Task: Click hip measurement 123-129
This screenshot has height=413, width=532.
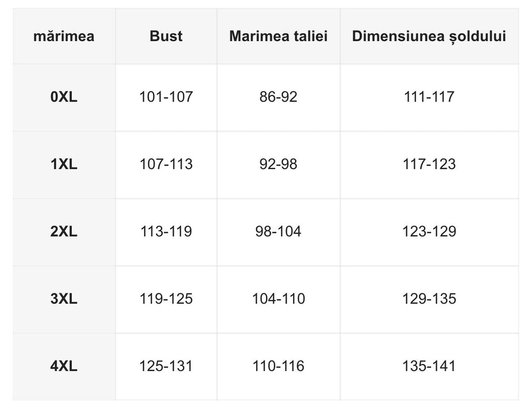Action: [429, 231]
